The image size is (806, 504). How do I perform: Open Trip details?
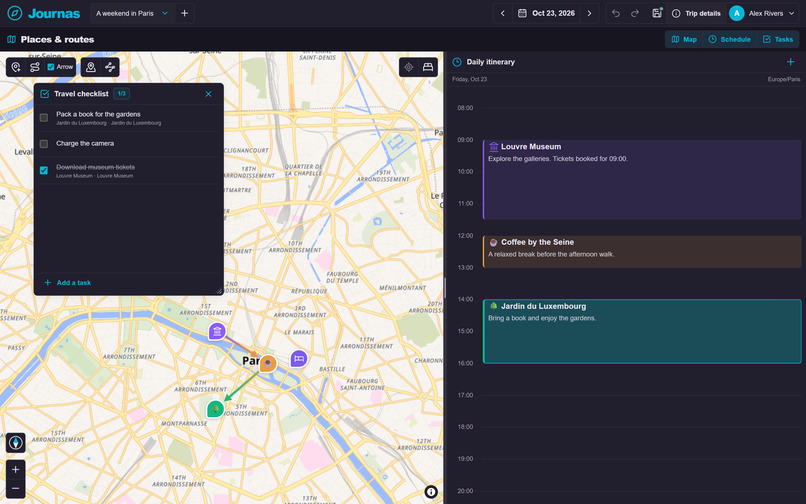[696, 13]
